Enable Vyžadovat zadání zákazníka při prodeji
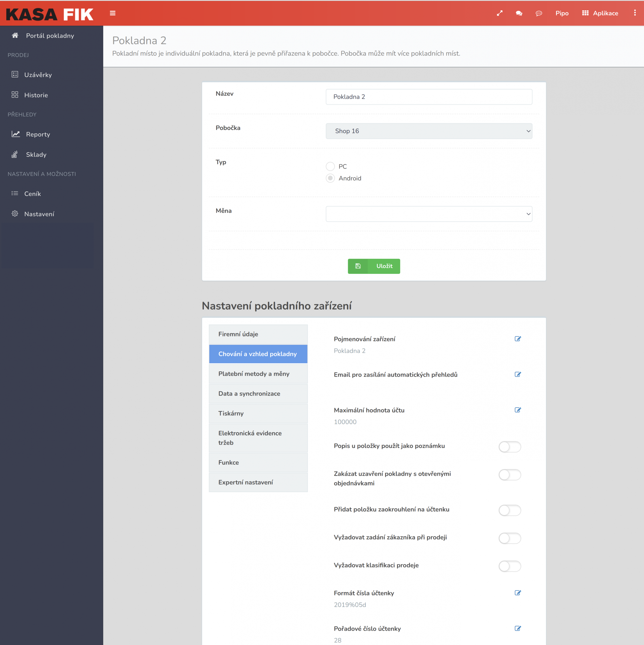Screen dimensions: 644x645 [510, 538]
